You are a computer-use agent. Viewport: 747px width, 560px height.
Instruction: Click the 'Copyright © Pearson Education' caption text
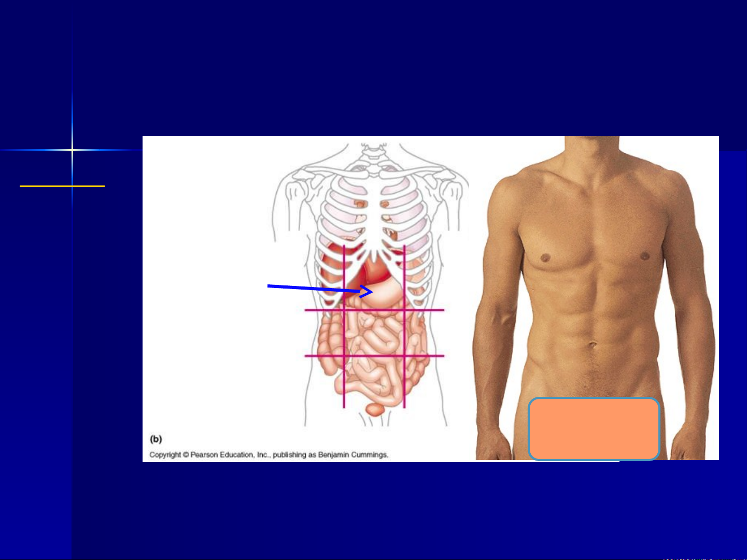coord(269,455)
